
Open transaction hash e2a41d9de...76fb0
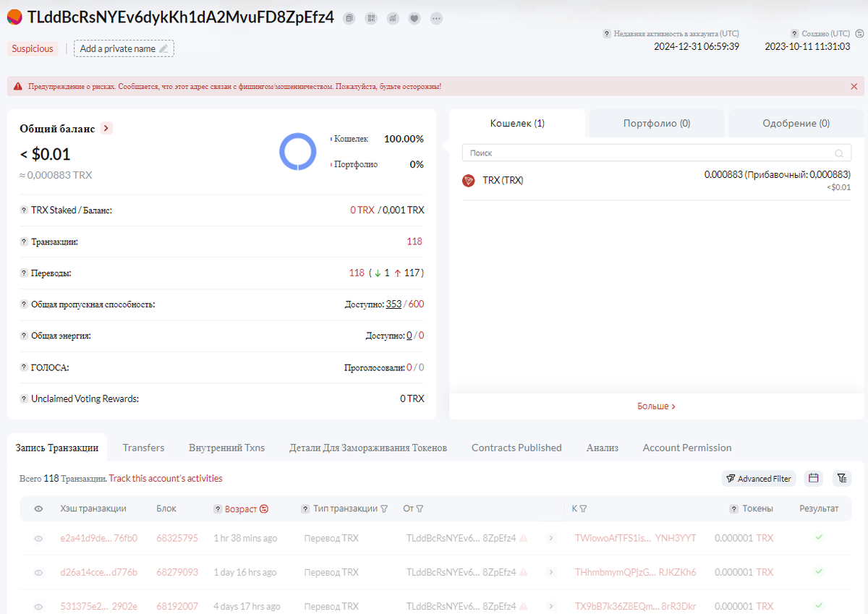[98, 539]
